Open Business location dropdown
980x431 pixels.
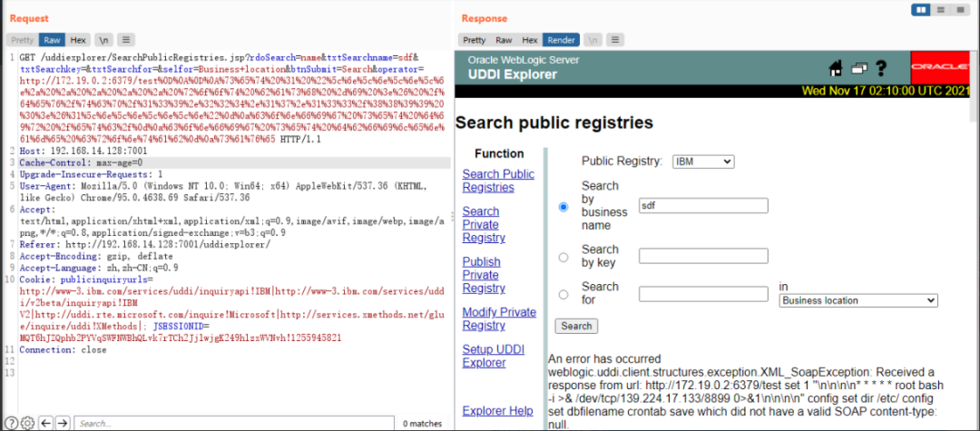coord(858,300)
